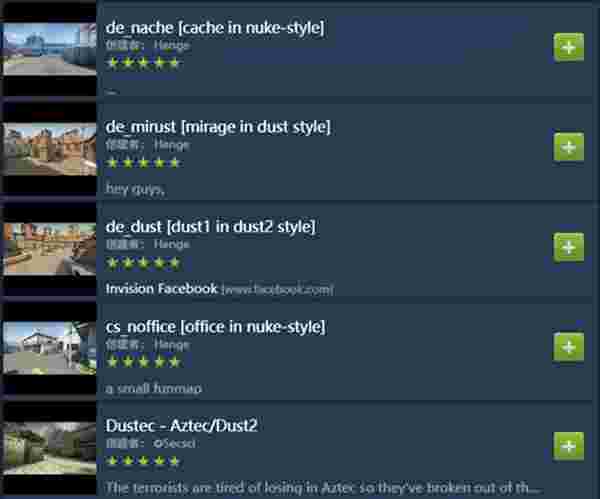This screenshot has height=499, width=600.
Task: Open de_nache map thumbnail
Action: [x=49, y=49]
